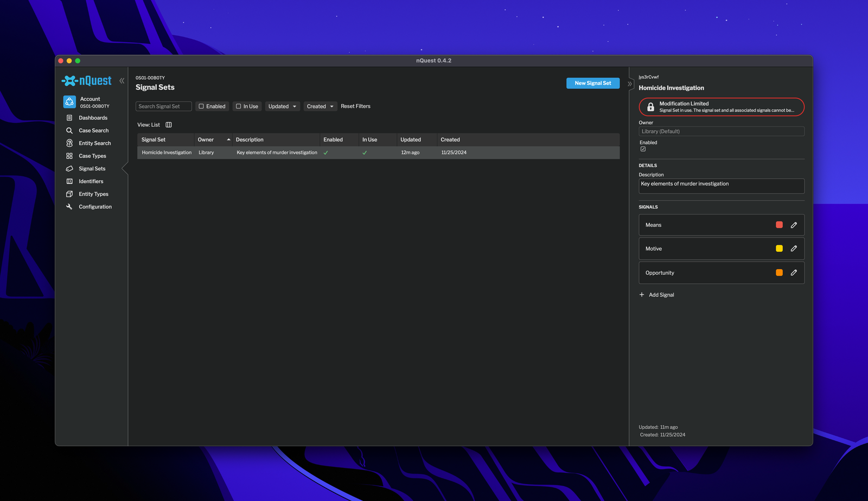The image size is (868, 501).
Task: Open Entity Search page
Action: coord(95,143)
